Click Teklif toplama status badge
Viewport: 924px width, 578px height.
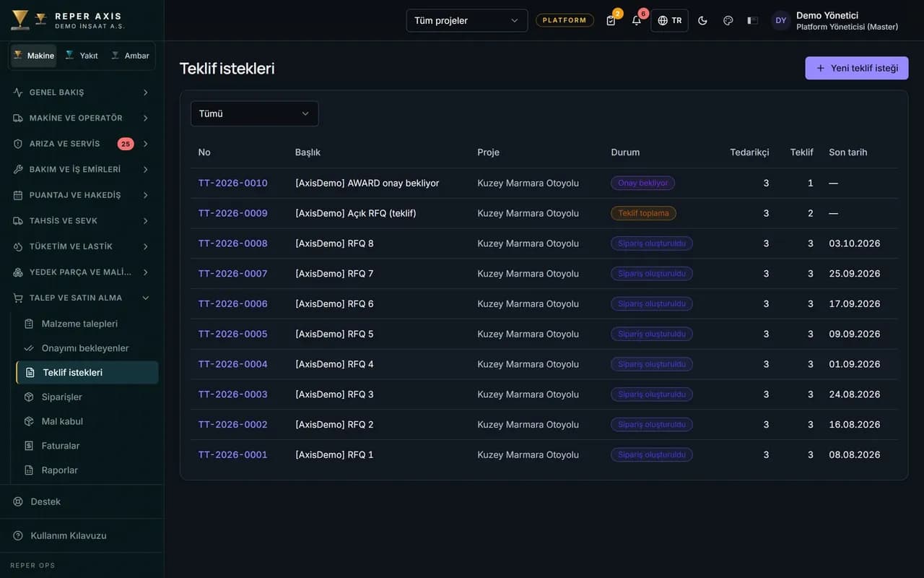click(x=643, y=213)
